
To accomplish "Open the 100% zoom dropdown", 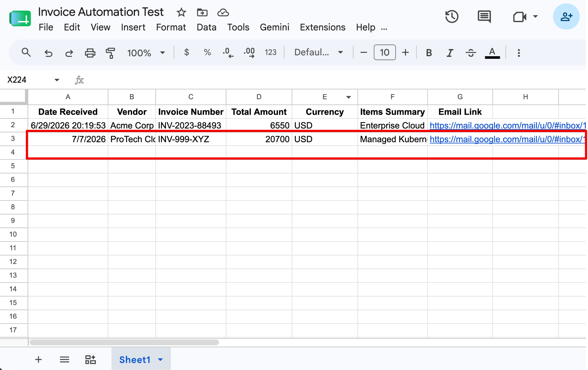I will pos(146,53).
